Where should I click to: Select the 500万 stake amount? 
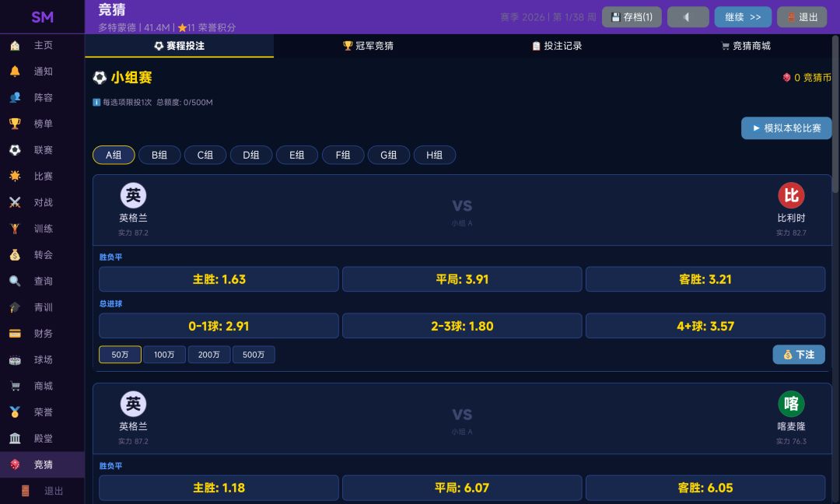(x=254, y=355)
